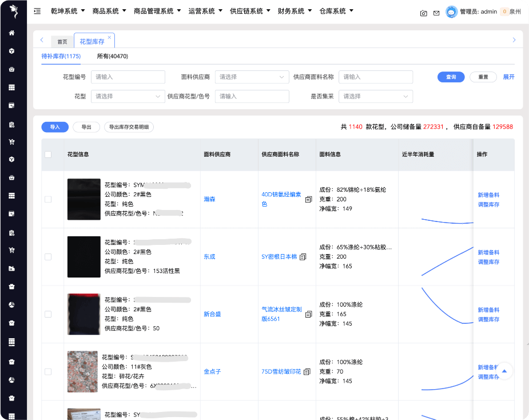Toggle the select-all checkbox in table header
Image resolution: width=529 pixels, height=420 pixels.
(x=48, y=154)
